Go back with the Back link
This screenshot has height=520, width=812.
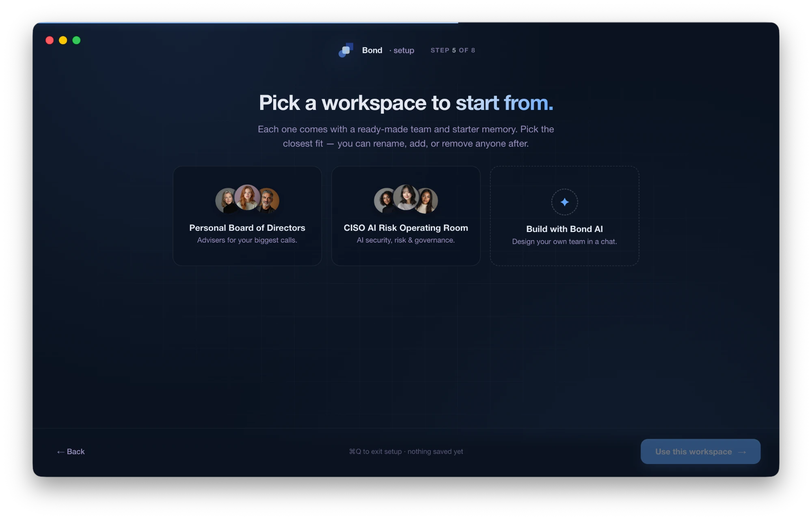coord(71,451)
